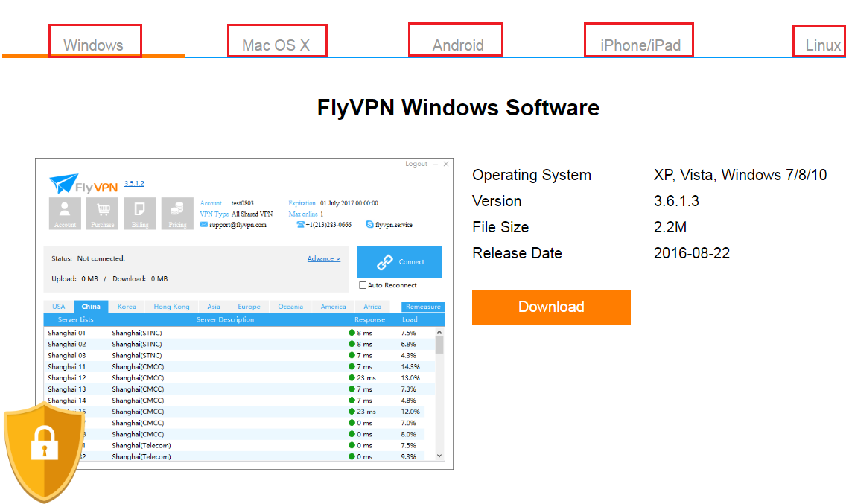Select the Korea server tab
This screenshot has width=846, height=504.
(x=127, y=307)
